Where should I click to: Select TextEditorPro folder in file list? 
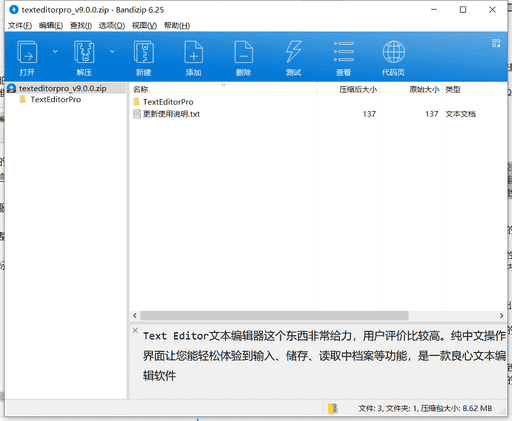point(168,102)
